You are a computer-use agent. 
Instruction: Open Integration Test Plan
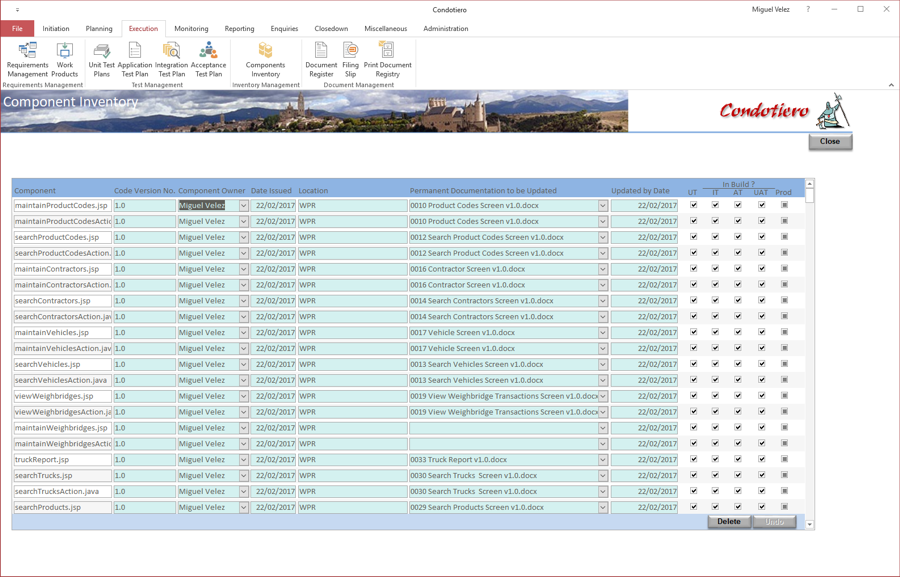point(171,59)
